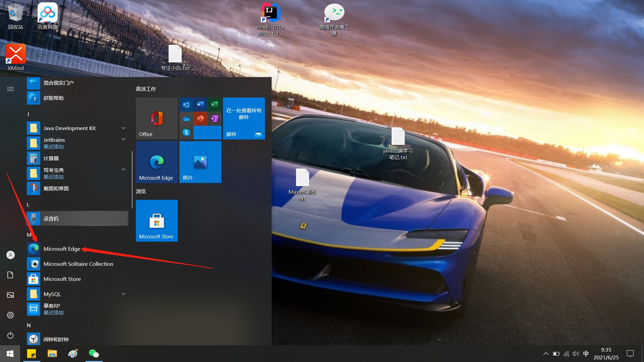Click the Power button in Start sidebar

pyautogui.click(x=10, y=335)
